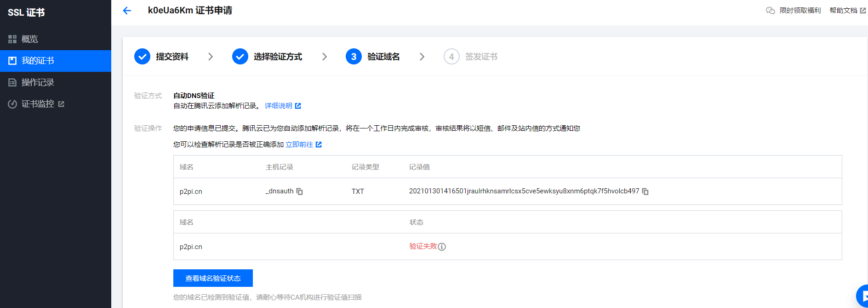
Task: Click the 状态 column header
Action: click(416, 222)
